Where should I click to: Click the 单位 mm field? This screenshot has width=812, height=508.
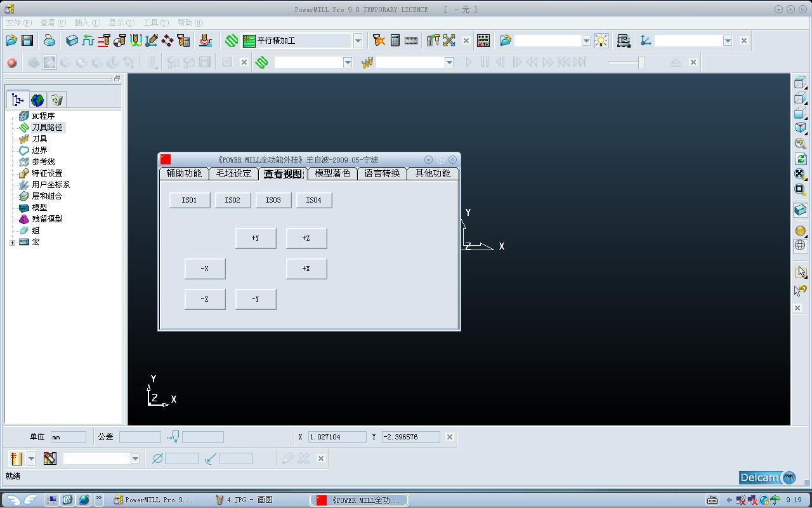68,437
